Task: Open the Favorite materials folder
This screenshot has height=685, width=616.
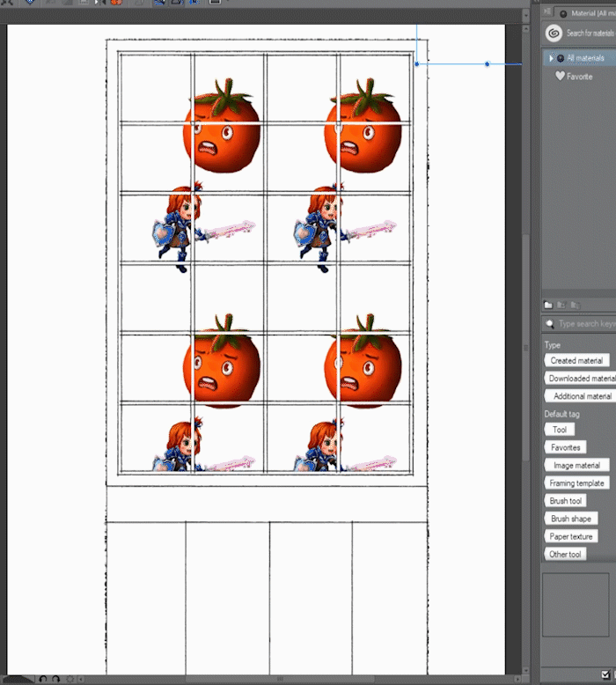Action: (x=574, y=76)
